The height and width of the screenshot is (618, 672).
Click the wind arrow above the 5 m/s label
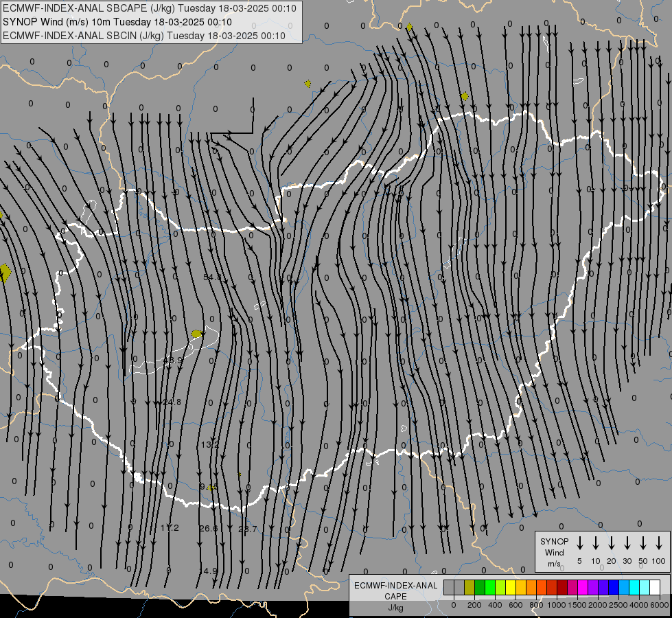tap(579, 543)
